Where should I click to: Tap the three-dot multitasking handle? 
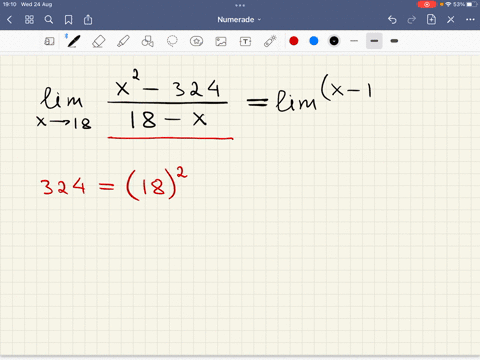tap(240, 5)
